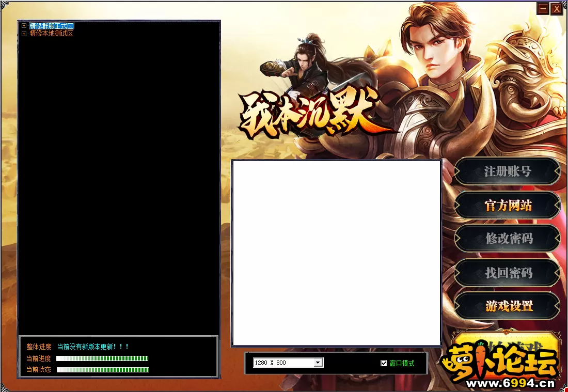Click the 找回密码 button

(x=508, y=273)
